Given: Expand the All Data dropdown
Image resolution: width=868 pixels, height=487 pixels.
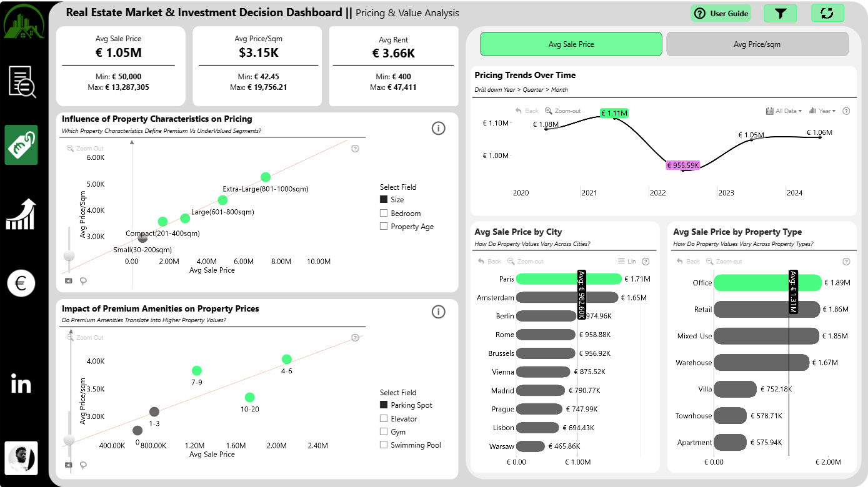Looking at the screenshot, I should 784,111.
